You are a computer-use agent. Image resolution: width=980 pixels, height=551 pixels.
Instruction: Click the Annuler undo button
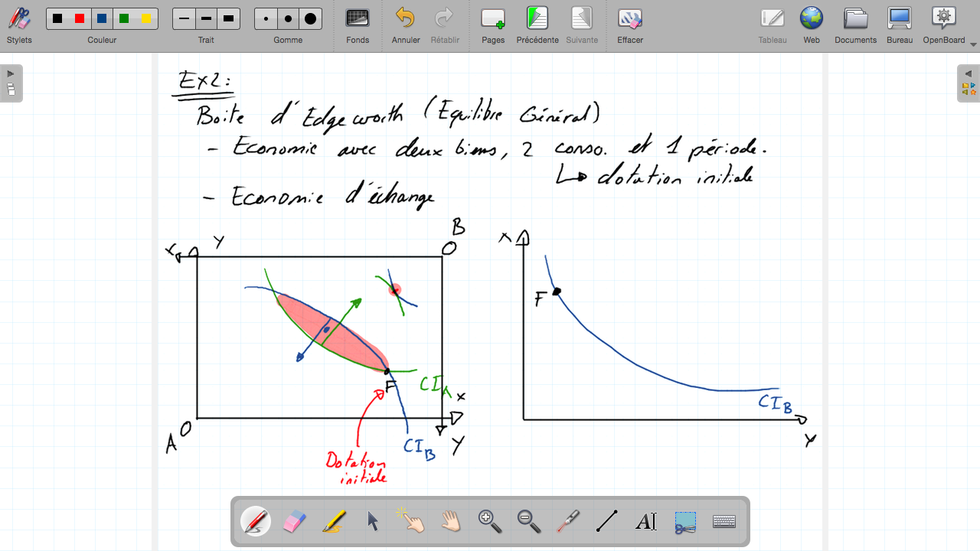coord(405,26)
